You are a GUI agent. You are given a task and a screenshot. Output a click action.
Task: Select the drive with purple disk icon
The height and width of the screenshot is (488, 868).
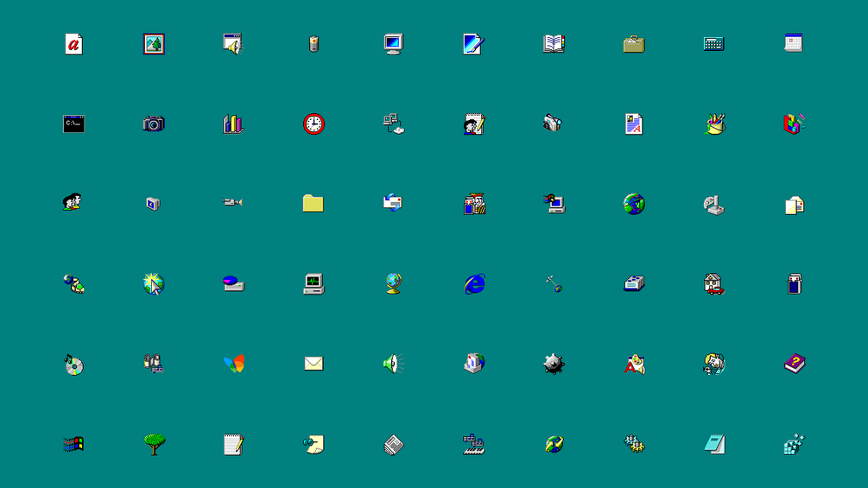point(233,283)
